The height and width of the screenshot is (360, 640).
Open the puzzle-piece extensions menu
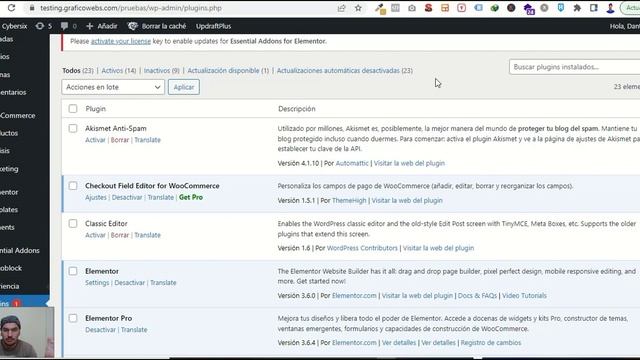click(x=577, y=8)
